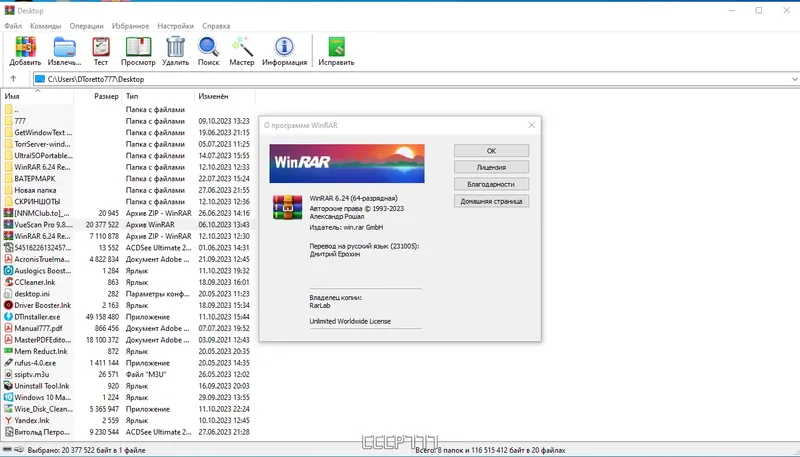Select the MasterPDFEdito... file row

[128, 340]
